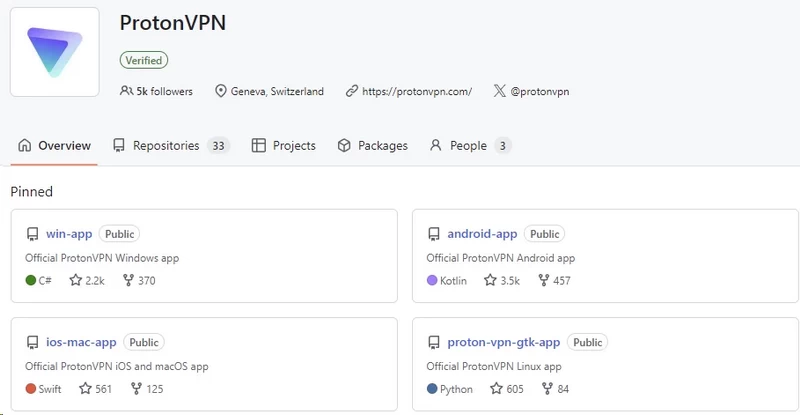Click the fork icon showing 84
The width and height of the screenshot is (800, 415).
tap(547, 388)
